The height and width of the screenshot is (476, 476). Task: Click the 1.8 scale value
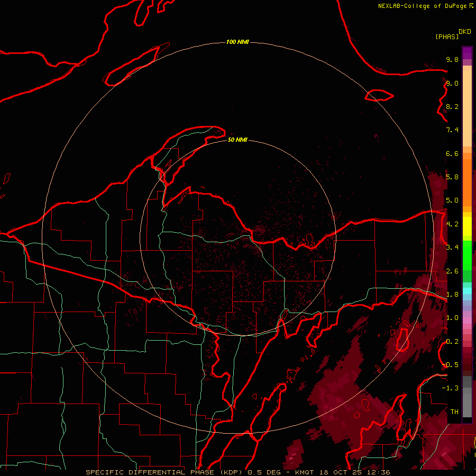click(452, 295)
